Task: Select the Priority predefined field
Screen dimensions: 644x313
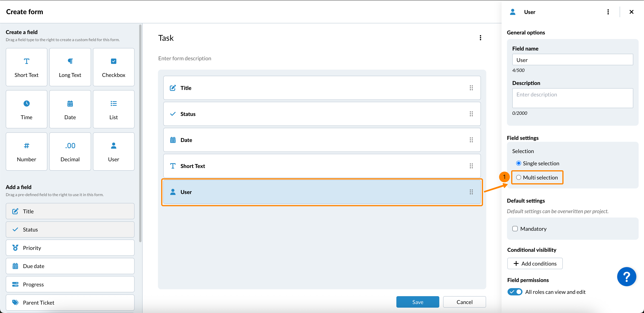Action: [x=70, y=248]
